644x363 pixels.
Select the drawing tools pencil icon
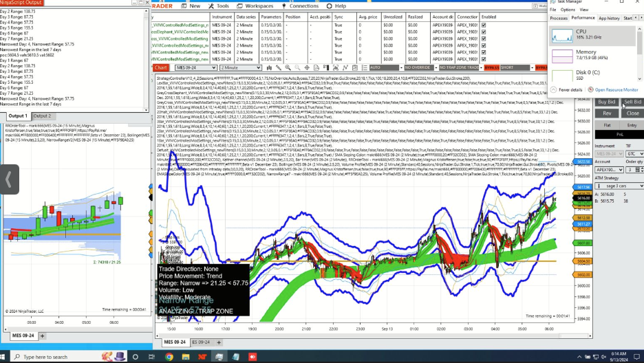279,67
